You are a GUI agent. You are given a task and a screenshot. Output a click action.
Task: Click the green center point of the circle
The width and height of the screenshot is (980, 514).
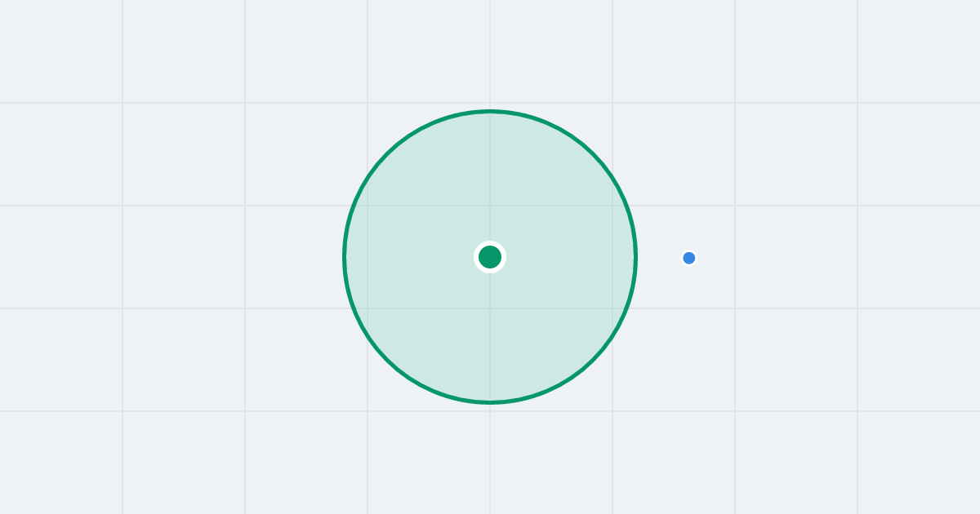(490, 257)
